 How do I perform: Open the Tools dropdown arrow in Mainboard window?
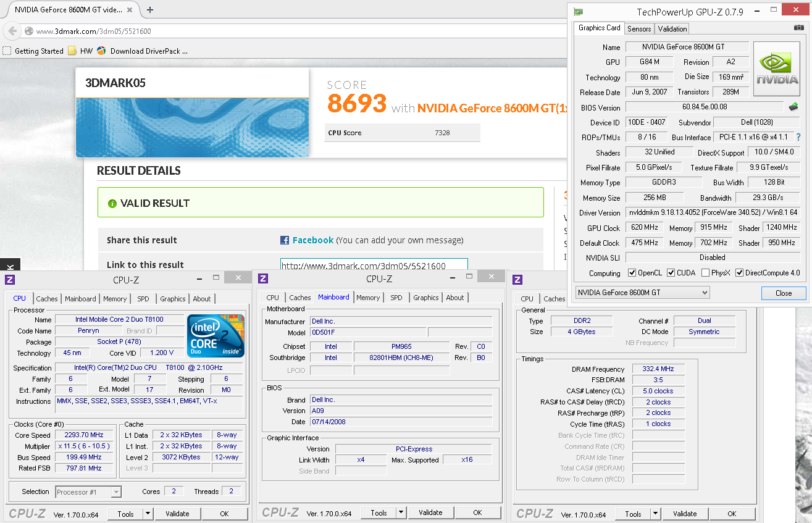tap(401, 513)
